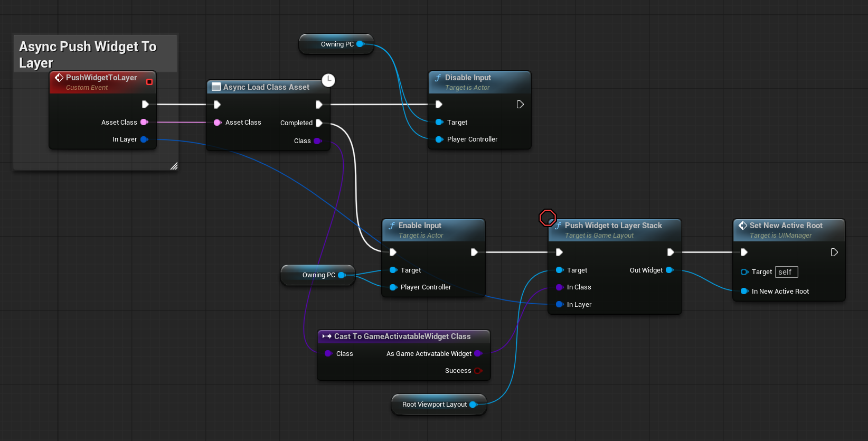Click the As Game Activatable Widget pin

pyautogui.click(x=478, y=354)
